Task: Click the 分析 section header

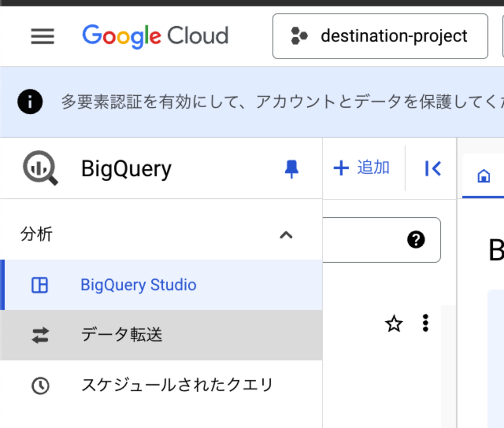Action: tap(37, 234)
